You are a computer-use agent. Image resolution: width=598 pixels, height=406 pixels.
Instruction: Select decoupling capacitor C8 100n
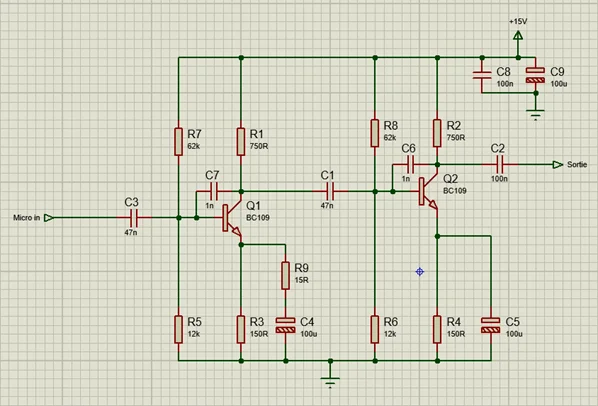pyautogui.click(x=482, y=75)
